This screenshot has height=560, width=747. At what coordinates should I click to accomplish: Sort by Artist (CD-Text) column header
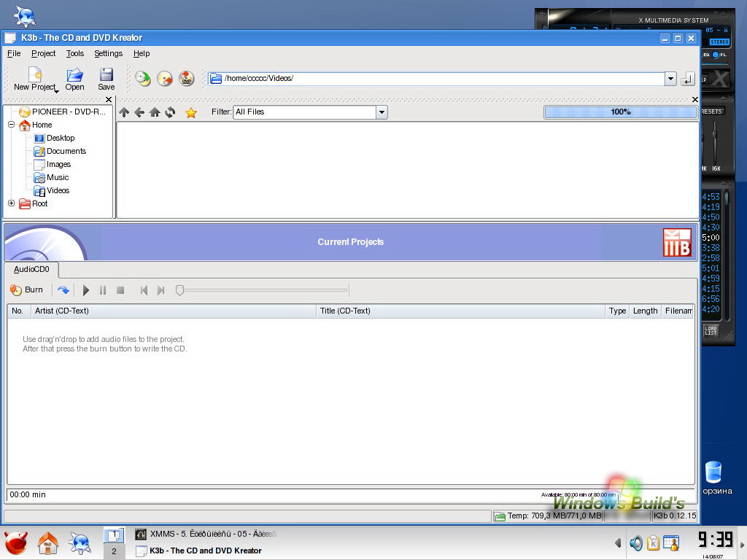pos(174,311)
